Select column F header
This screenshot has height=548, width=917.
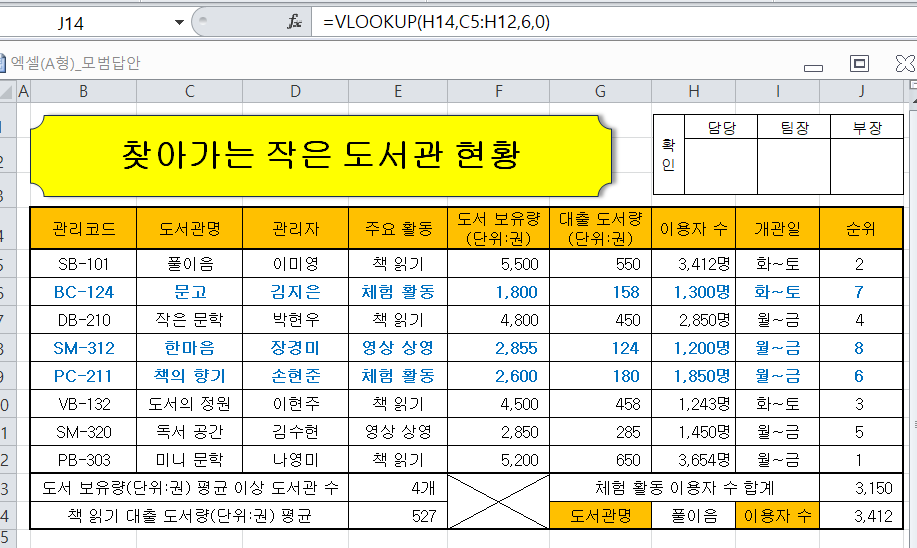point(498,92)
